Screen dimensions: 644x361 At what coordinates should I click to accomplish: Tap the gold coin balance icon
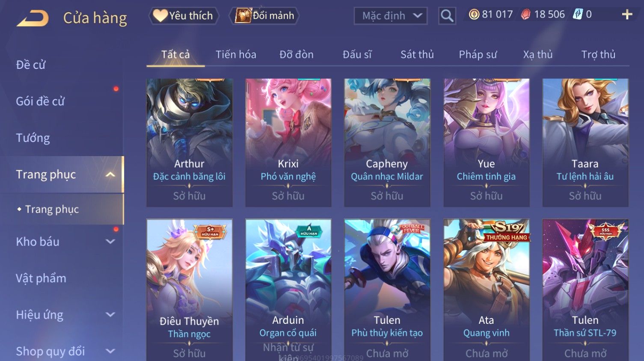click(474, 15)
